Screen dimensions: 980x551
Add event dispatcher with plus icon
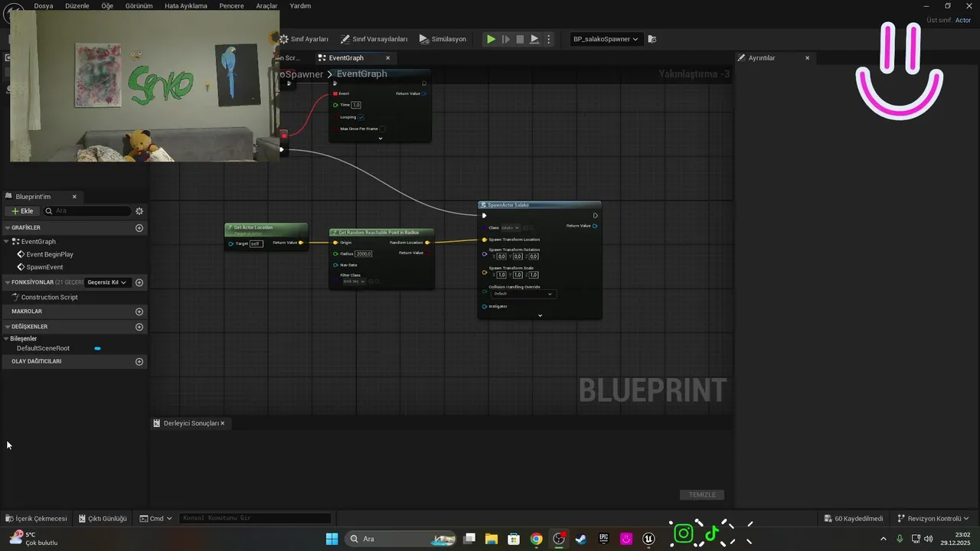(x=139, y=361)
